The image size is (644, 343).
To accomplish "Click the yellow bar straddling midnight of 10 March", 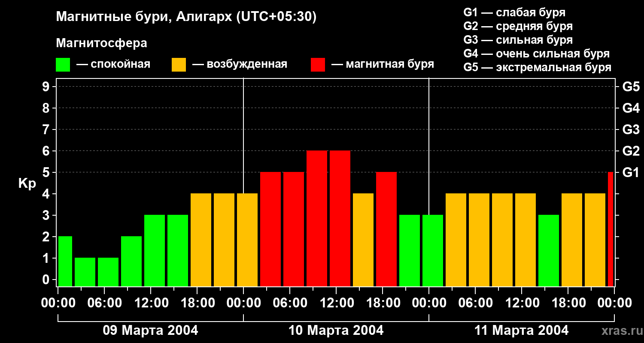I will (247, 240).
